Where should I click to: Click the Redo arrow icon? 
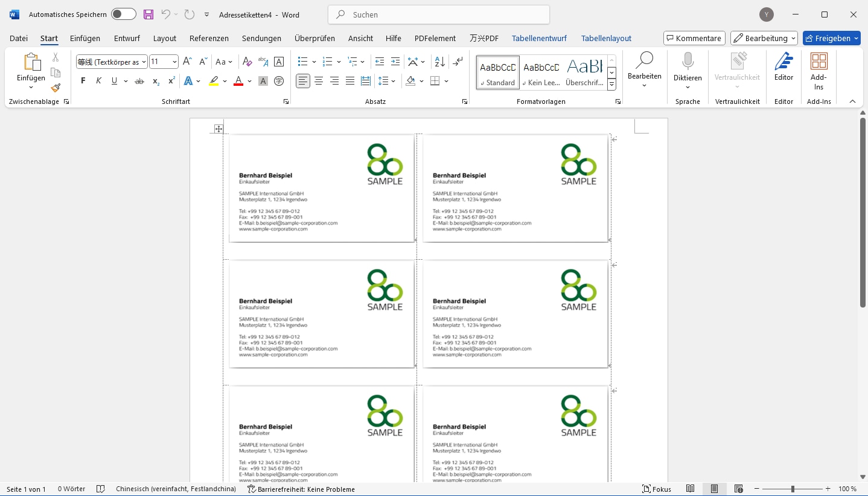[189, 14]
